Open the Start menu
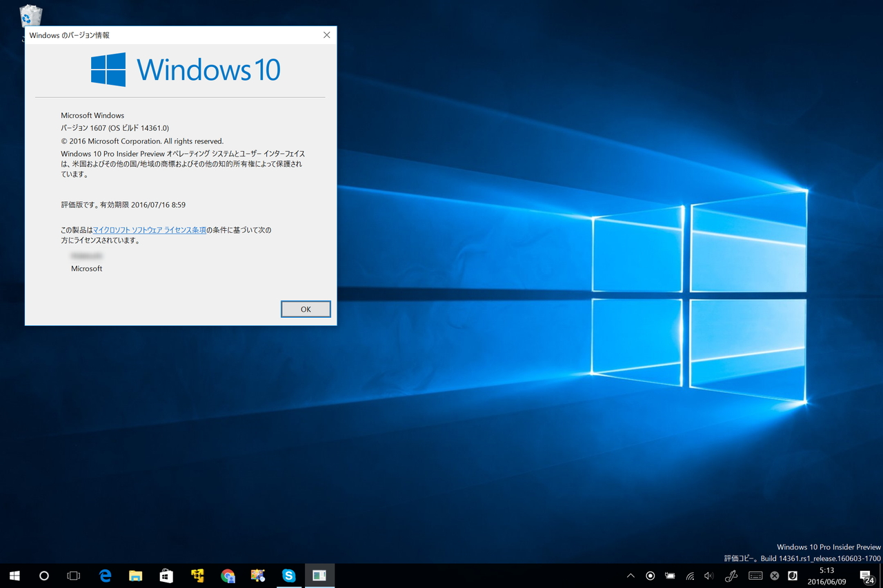883x588 pixels. point(14,576)
